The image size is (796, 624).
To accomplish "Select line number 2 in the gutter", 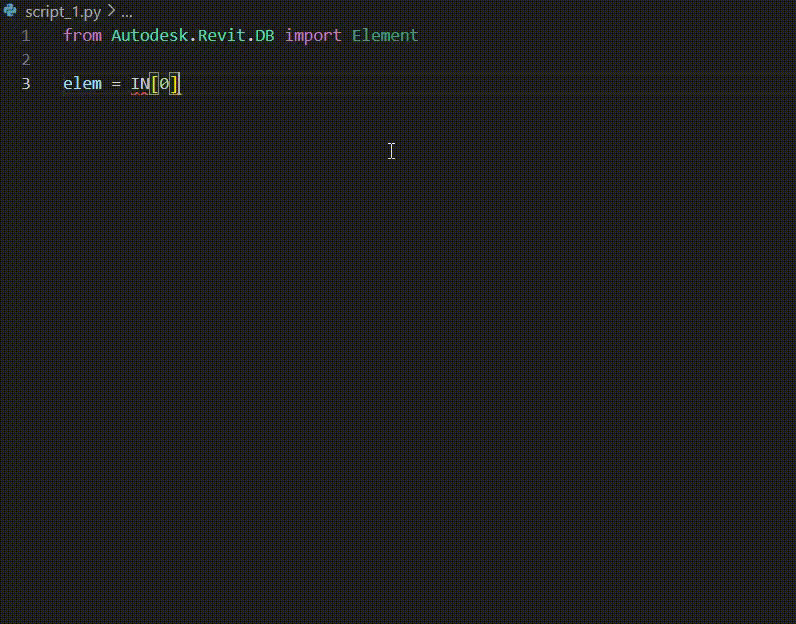I will tap(26, 59).
